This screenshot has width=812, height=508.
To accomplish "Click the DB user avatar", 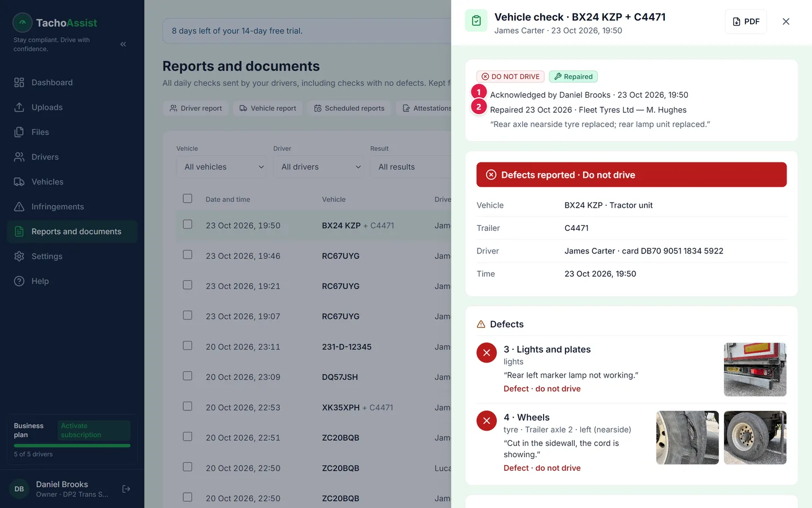I will (x=19, y=489).
